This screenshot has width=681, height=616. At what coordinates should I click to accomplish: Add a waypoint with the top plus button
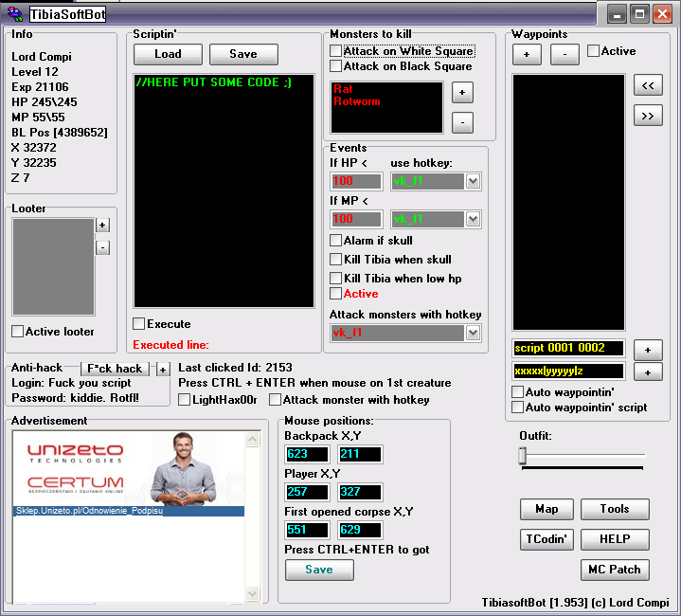click(527, 54)
